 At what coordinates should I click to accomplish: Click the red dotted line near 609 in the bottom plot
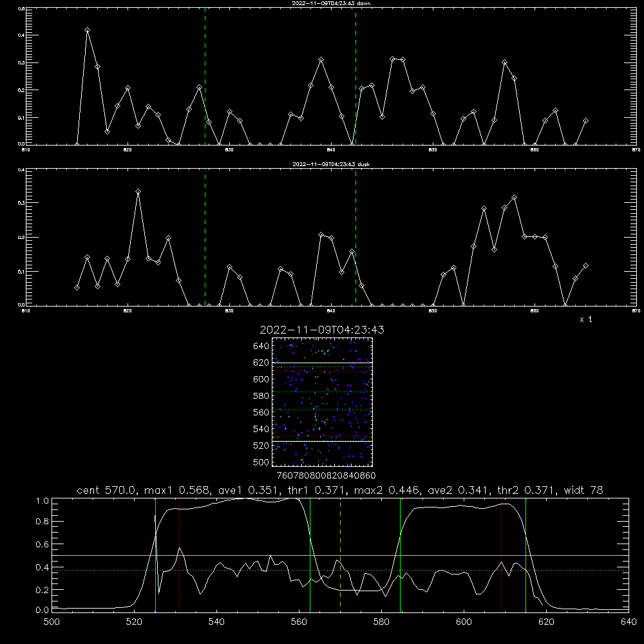(x=501, y=554)
